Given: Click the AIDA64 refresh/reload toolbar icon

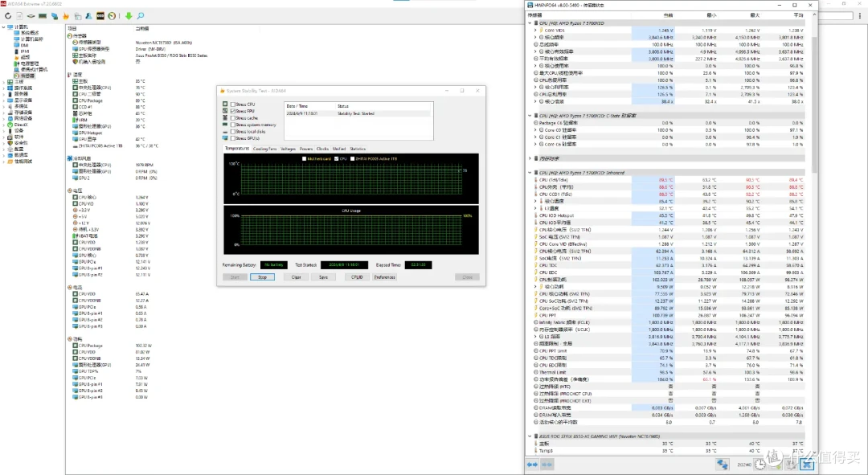Looking at the screenshot, I should [x=8, y=15].
